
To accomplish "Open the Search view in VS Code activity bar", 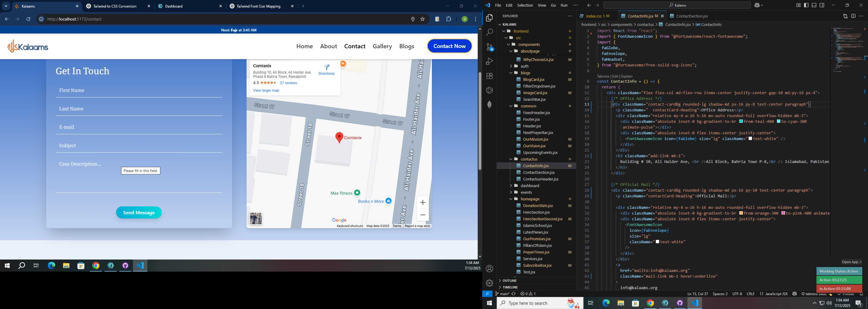I will pyautogui.click(x=489, y=32).
